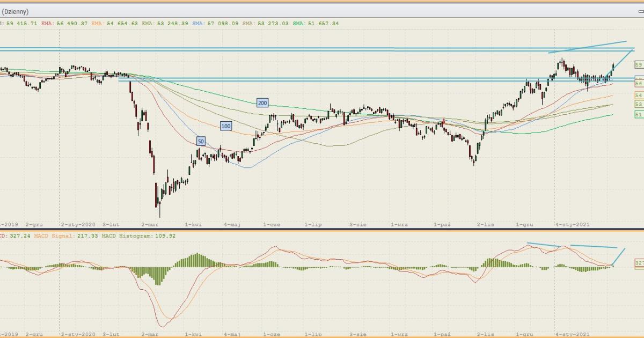Click the orange EMA 54 654.63 legend entry

coord(114,23)
